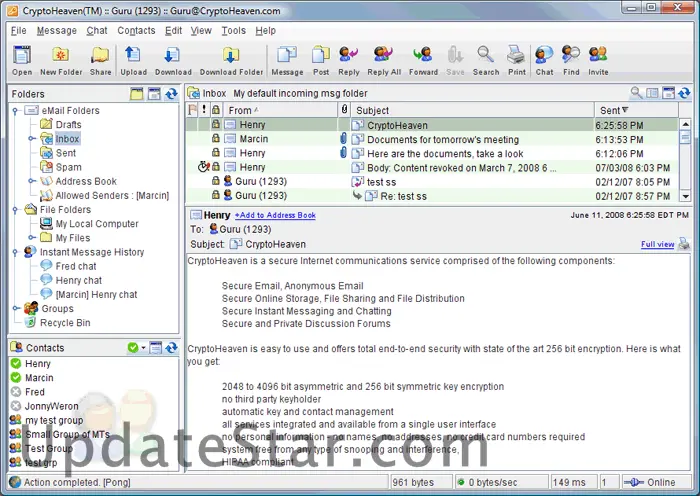Viewport: 700px width, 496px height.
Task: Click the Download Folder icon
Action: tap(231, 60)
